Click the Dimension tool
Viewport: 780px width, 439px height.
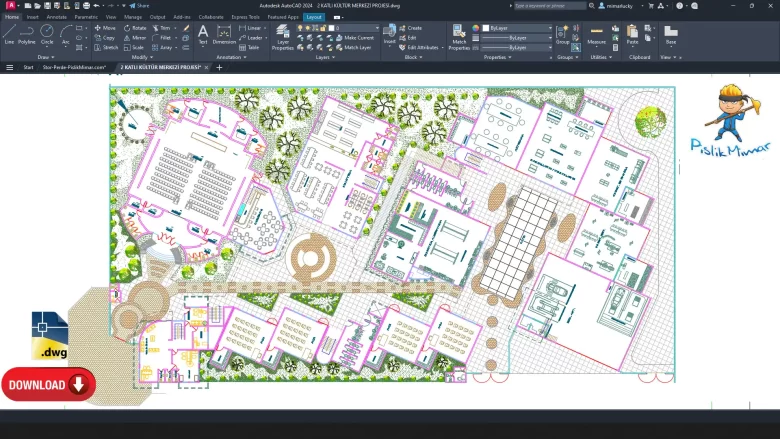coord(224,34)
